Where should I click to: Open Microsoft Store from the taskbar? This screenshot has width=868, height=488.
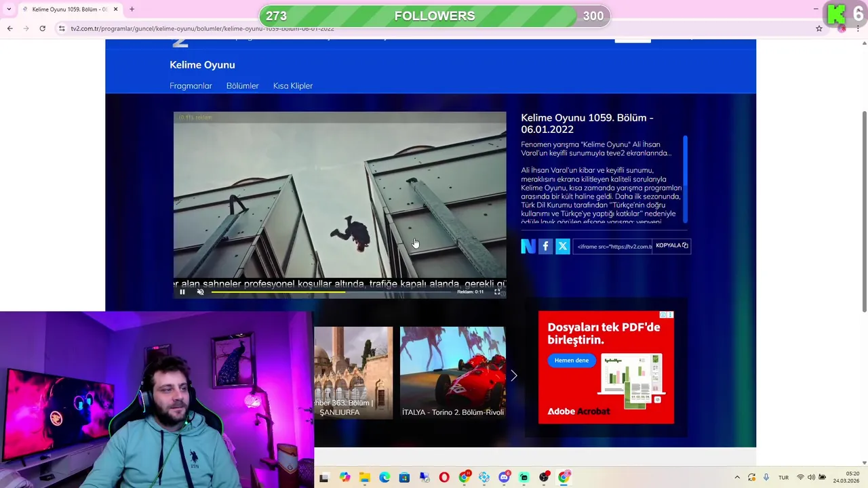click(404, 477)
